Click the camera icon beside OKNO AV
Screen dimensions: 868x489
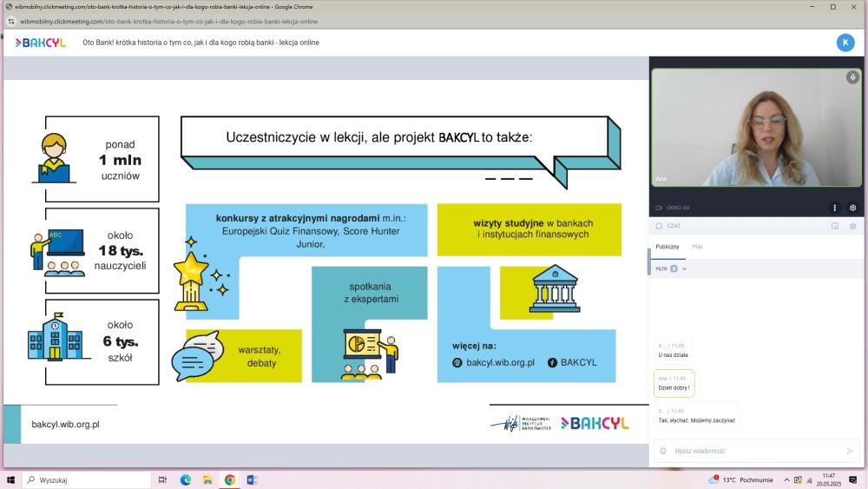659,208
